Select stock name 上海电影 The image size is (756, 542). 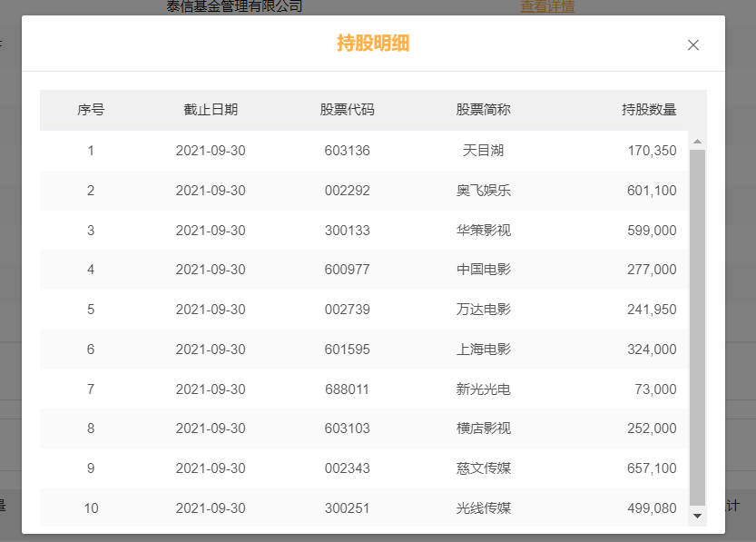[484, 350]
